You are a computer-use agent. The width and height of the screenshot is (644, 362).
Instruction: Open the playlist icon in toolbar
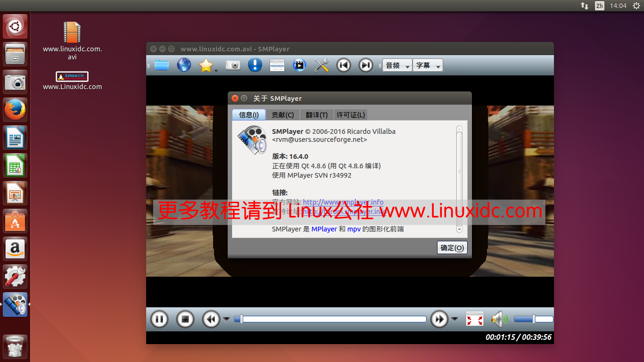tap(277, 65)
